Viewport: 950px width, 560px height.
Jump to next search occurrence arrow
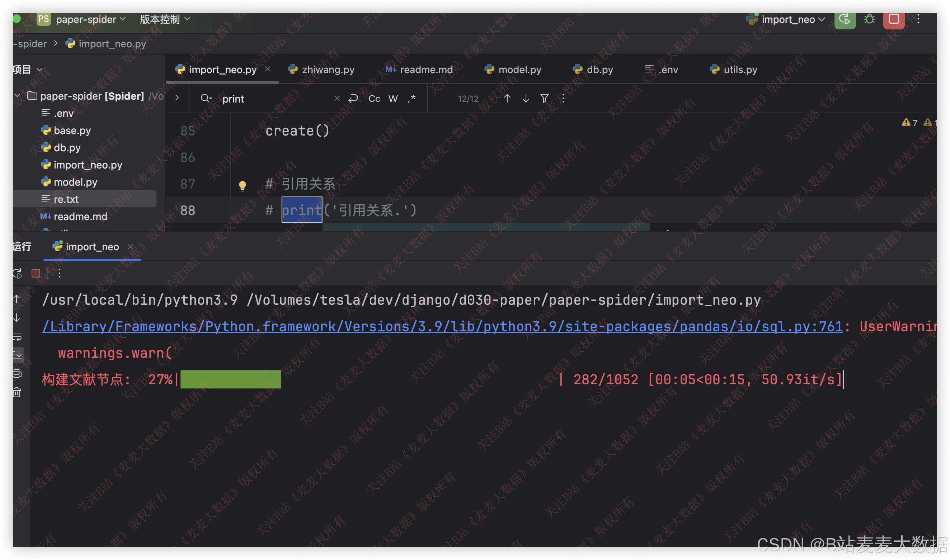coord(526,99)
